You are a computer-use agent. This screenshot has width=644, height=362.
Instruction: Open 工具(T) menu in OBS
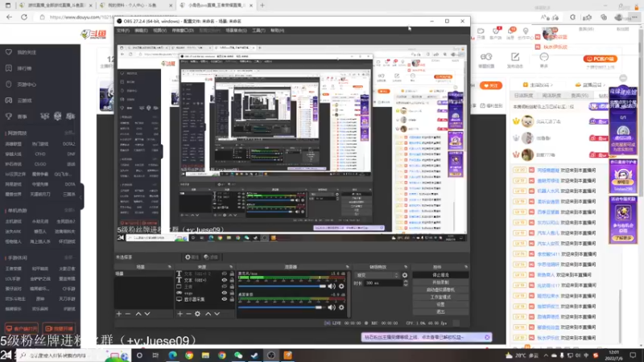click(x=258, y=31)
